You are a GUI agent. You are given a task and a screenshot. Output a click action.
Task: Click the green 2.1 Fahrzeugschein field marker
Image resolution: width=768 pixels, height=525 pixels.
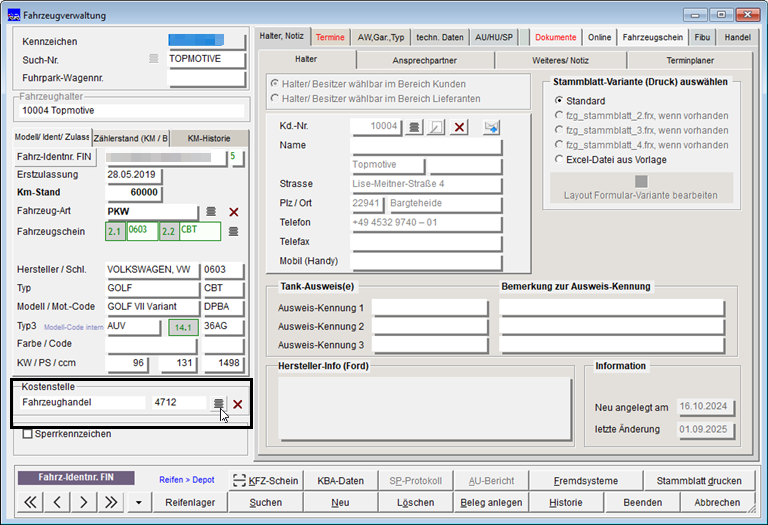point(115,231)
